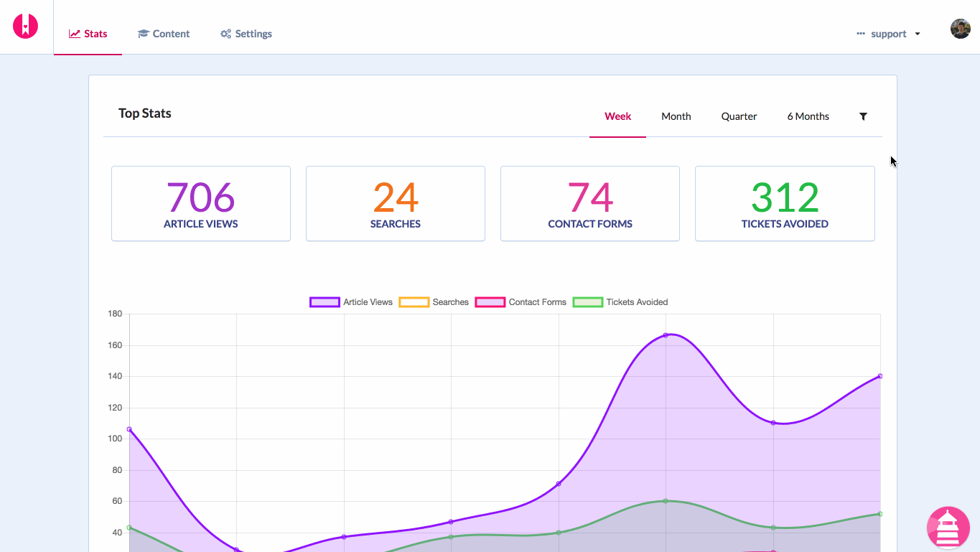Open the filter funnel icon
This screenshot has height=552, width=980.
[x=863, y=116]
